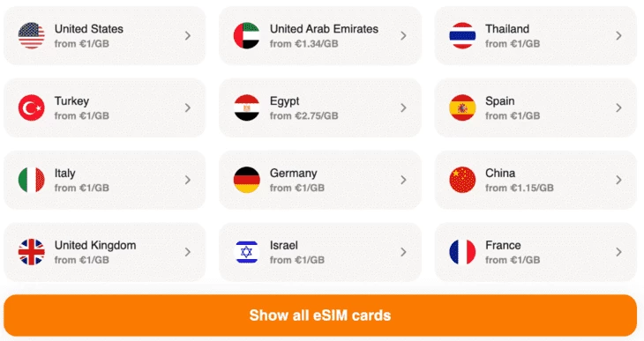
Task: Open the United Kingdom eSIM label
Action: pyautogui.click(x=95, y=245)
